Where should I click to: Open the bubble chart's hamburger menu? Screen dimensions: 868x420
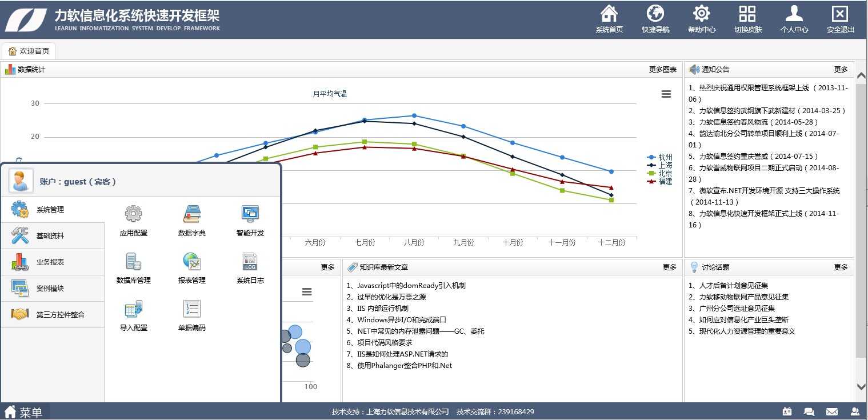307,292
